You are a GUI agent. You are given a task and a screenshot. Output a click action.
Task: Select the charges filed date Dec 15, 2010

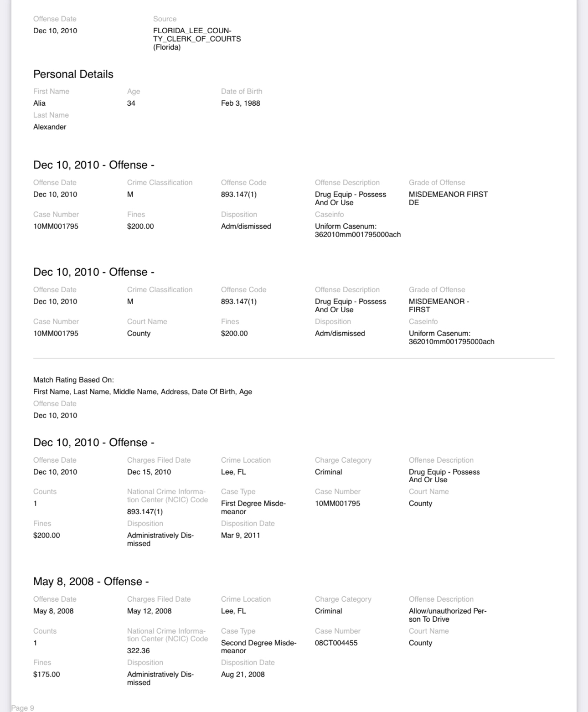click(149, 472)
